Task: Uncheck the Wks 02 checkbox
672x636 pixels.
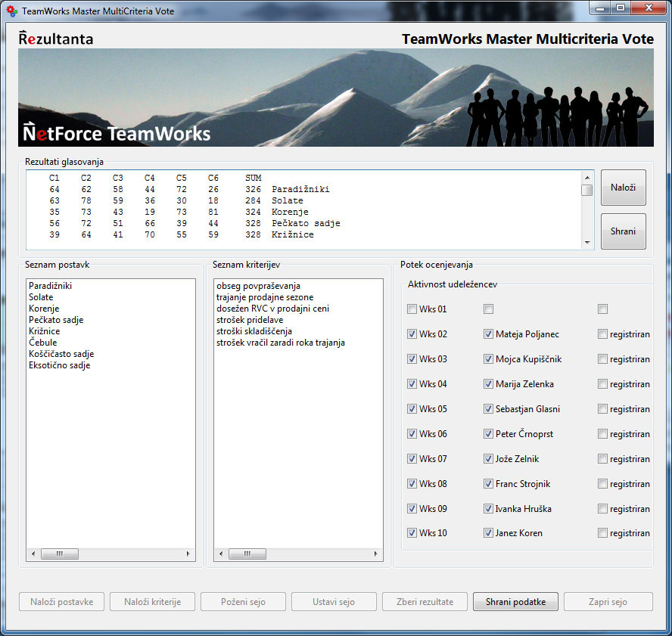Action: (412, 334)
